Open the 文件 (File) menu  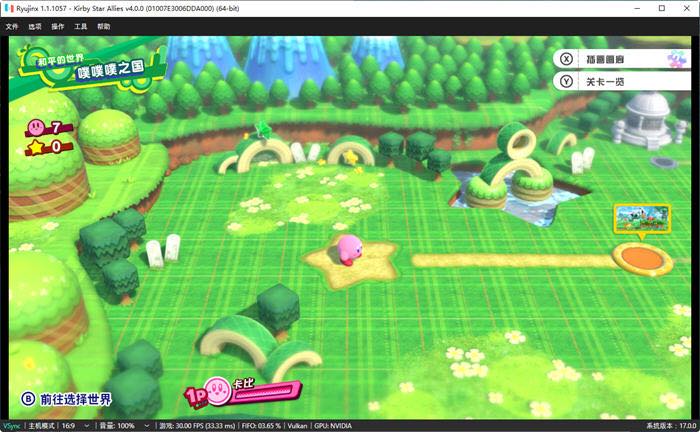(12, 26)
